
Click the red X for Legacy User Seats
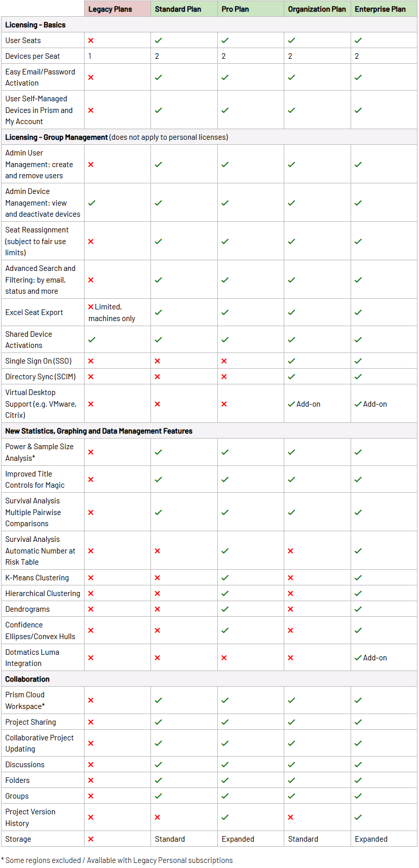pyautogui.click(x=91, y=41)
